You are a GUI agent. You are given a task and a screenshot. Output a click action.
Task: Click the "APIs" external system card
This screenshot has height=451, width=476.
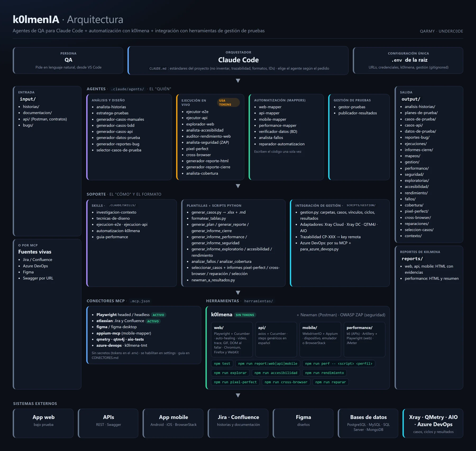point(108,423)
